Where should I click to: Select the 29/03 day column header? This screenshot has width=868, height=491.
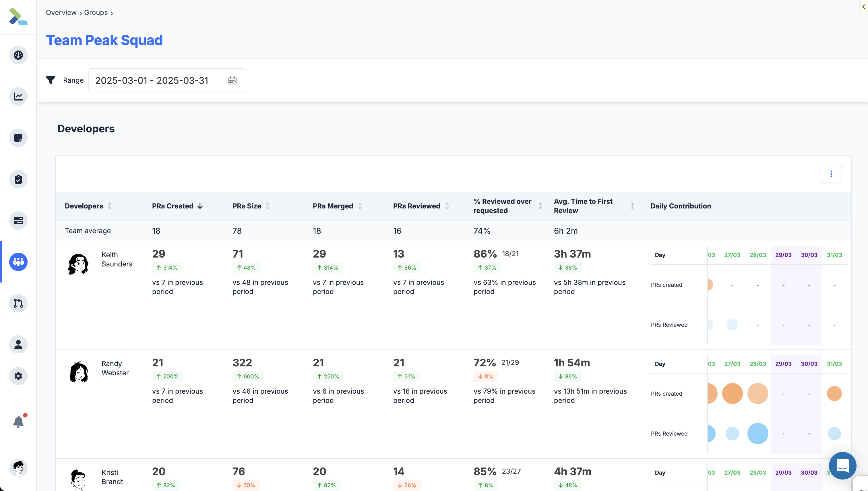coord(783,255)
